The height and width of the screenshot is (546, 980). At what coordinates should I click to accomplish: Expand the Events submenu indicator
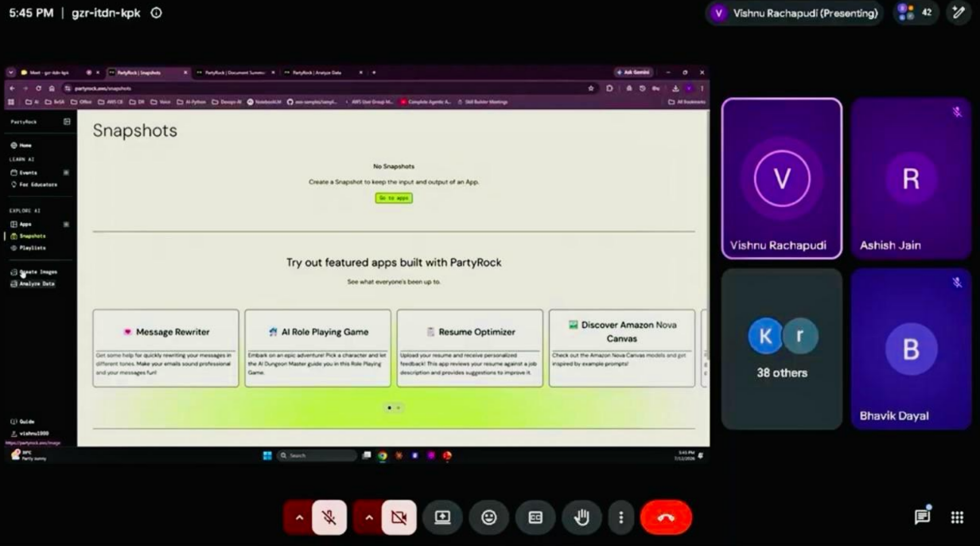[x=66, y=173]
